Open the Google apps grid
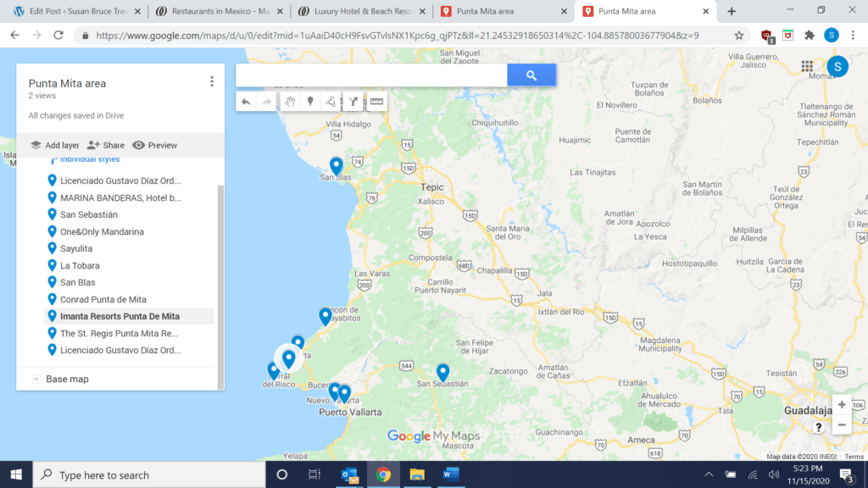The width and height of the screenshot is (868, 488). click(x=807, y=66)
